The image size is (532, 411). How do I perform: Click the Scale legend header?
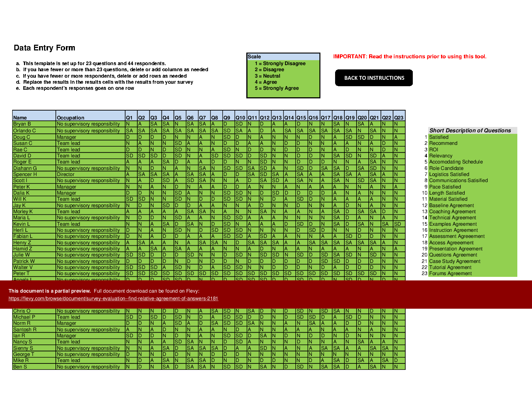tap(254, 56)
